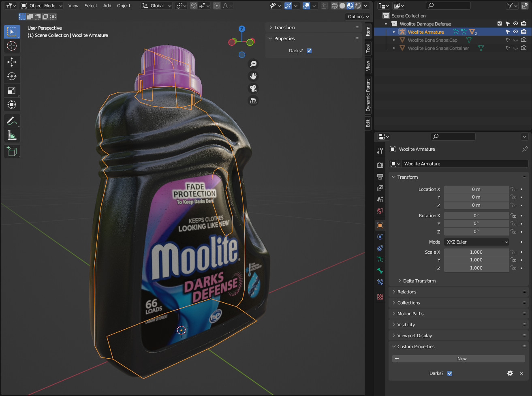The height and width of the screenshot is (396, 532).
Task: Open the Add menu
Action: [107, 6]
